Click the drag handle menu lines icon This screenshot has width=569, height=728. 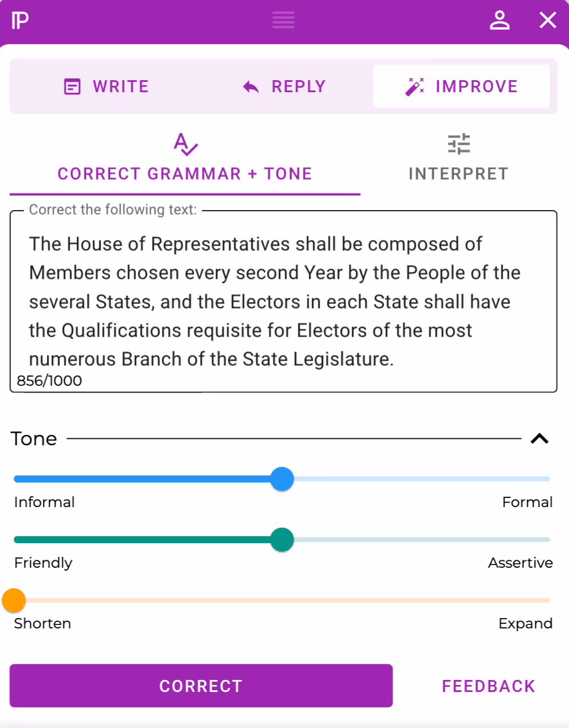coord(284,20)
